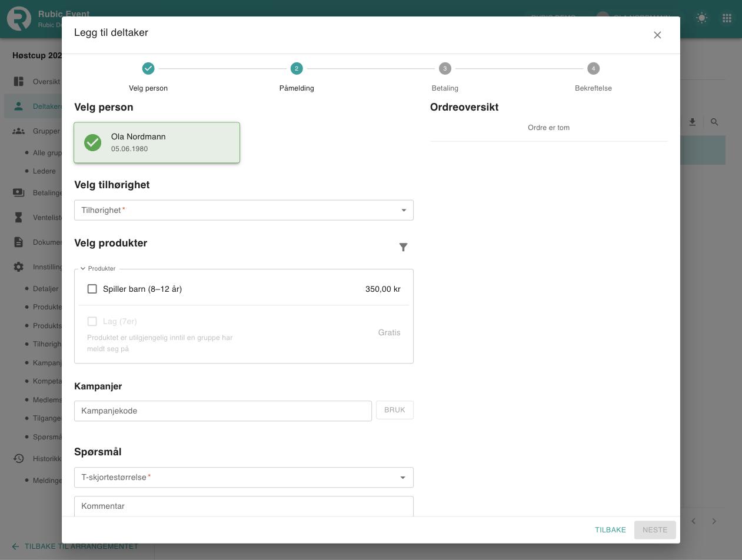Screen dimensions: 742x560
Task: Click the green checkmark on Ola Nordmann card
Action: click(x=92, y=142)
